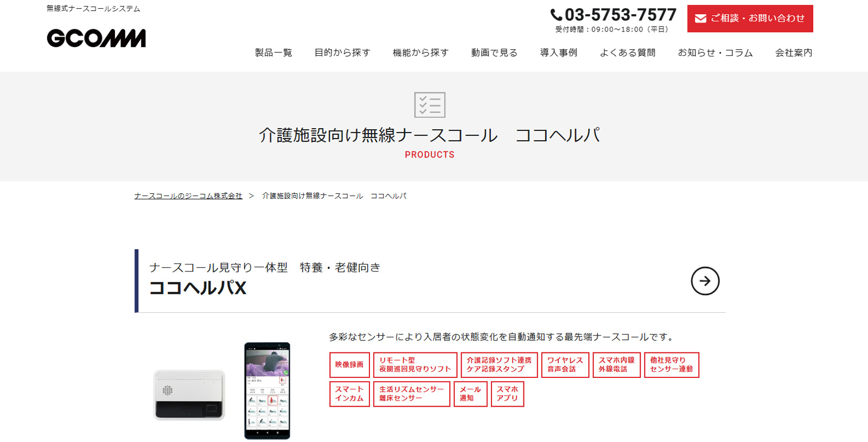Click the smartphone app product image

tap(267, 390)
